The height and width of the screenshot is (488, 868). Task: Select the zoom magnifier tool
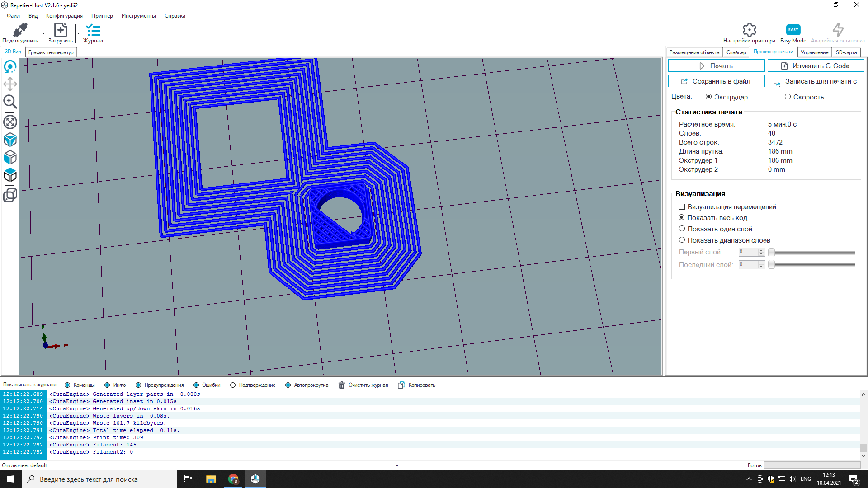tap(10, 102)
